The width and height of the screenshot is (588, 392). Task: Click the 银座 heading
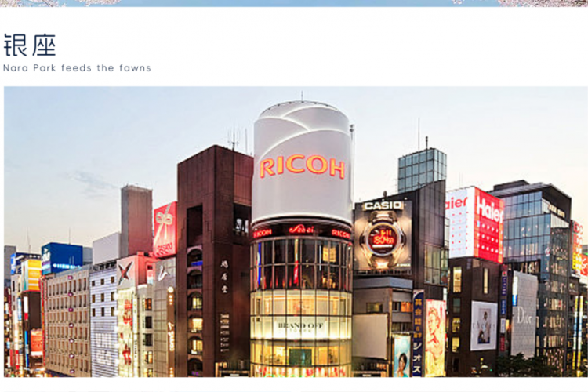point(30,45)
